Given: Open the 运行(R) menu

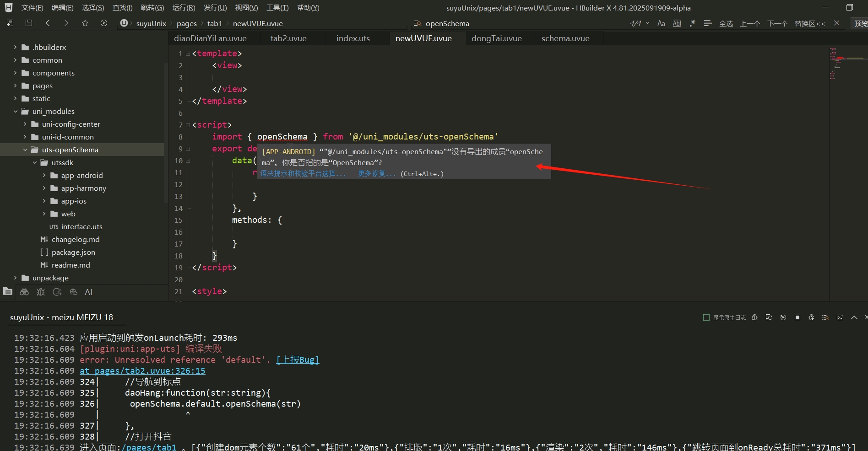Looking at the screenshot, I should (x=184, y=8).
